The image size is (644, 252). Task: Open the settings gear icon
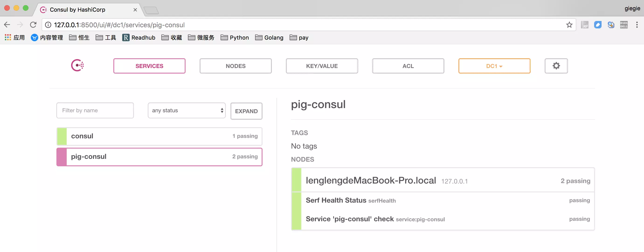(557, 66)
